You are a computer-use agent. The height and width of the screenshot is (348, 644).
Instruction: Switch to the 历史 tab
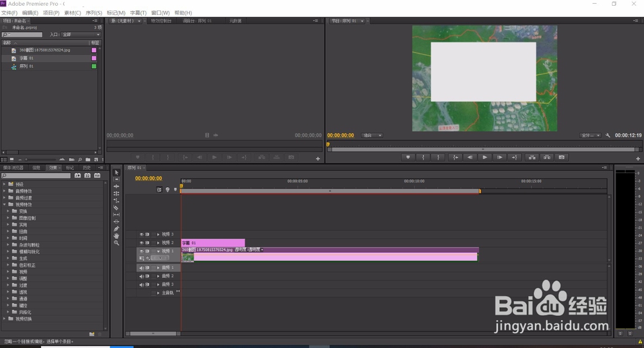[87, 167]
